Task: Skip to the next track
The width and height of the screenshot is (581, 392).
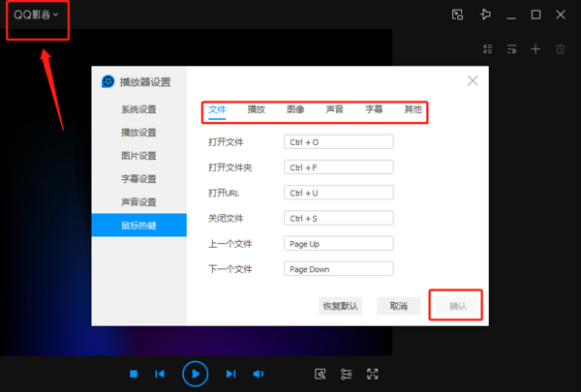Action: 230,374
